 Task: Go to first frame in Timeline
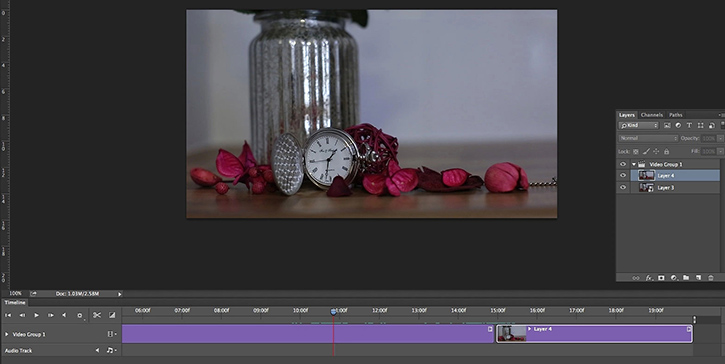(8, 315)
